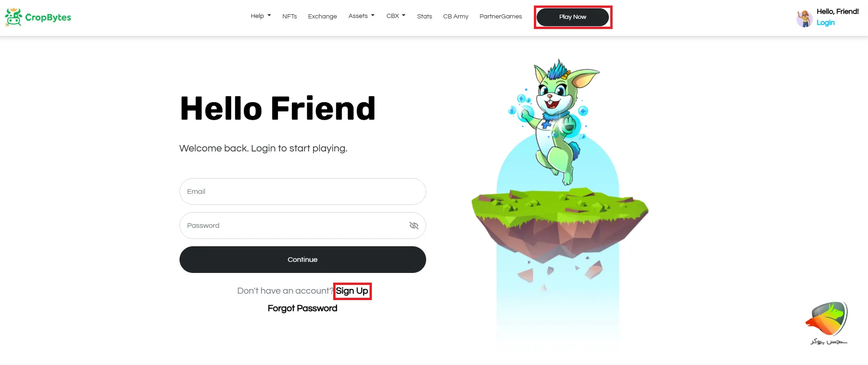Open the Exchange menu item
Screen dimensions: 868x365
(x=322, y=17)
